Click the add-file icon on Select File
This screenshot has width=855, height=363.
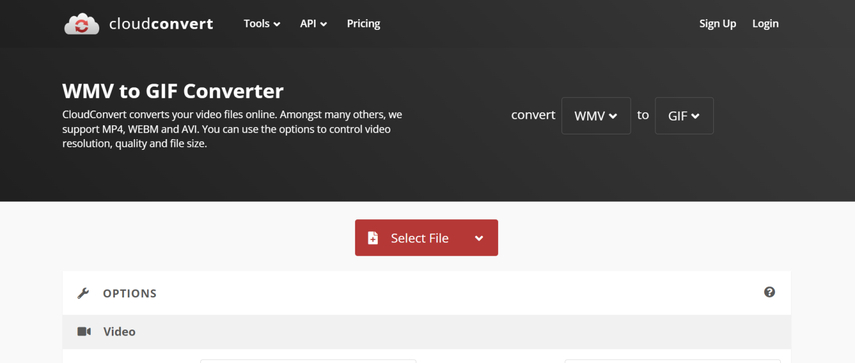(x=373, y=238)
